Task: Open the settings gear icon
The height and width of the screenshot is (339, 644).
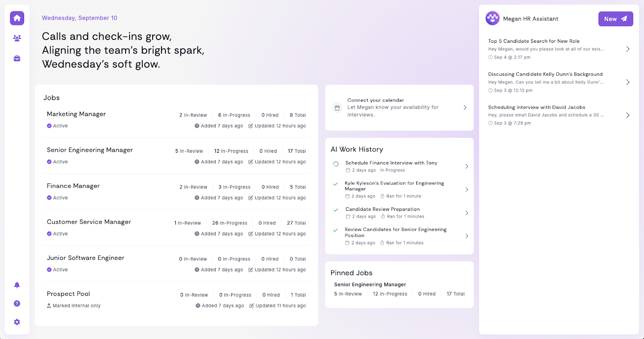Action: point(17,322)
